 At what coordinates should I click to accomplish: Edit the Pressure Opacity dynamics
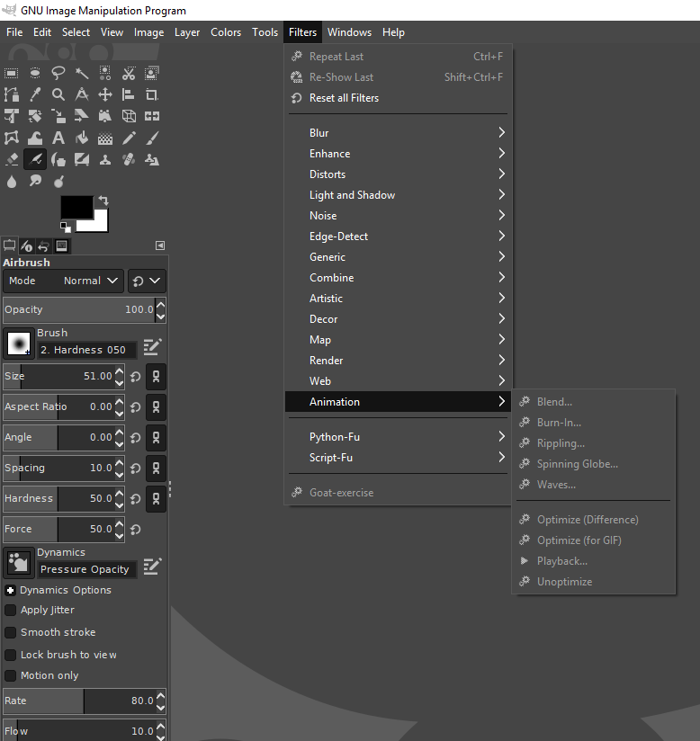[152, 567]
